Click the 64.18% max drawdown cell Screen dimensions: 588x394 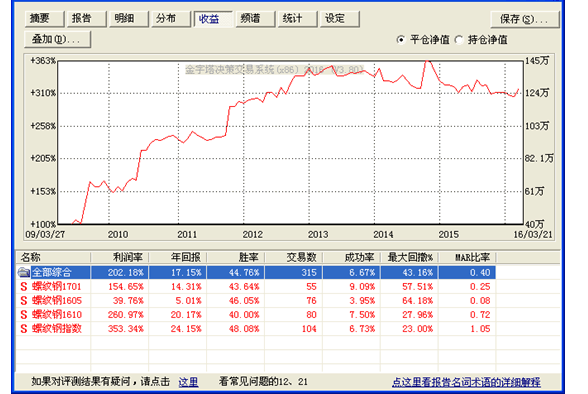(x=418, y=301)
